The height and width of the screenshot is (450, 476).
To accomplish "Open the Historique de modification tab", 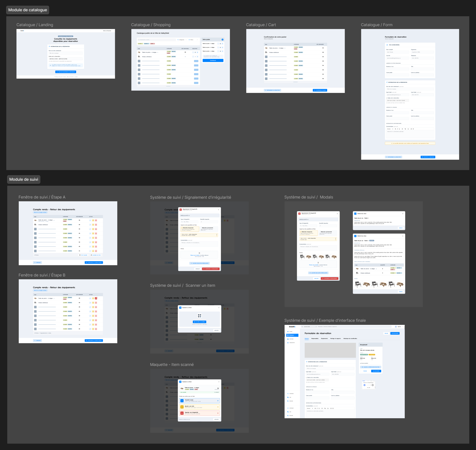I will (350, 338).
